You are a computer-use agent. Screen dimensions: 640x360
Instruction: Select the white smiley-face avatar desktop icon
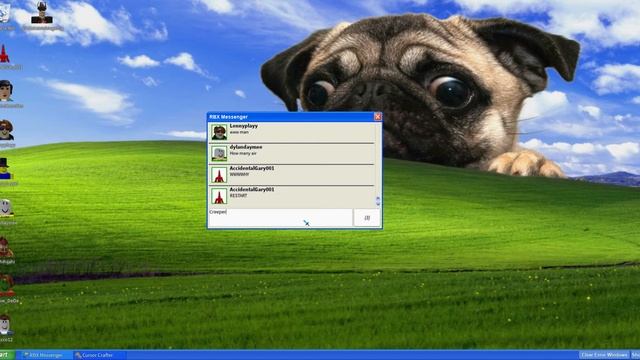(6, 208)
